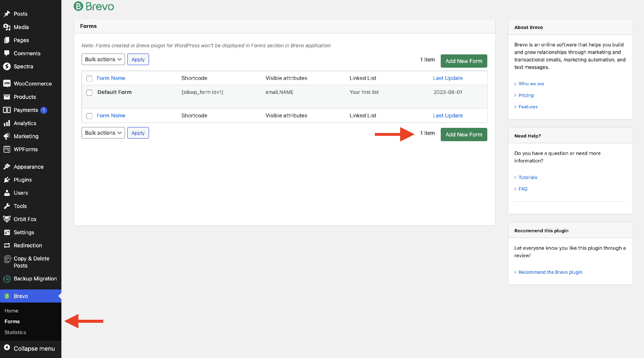Screen dimensions: 644x358
Task: Toggle select-all checkbox in table header
Action: (89, 79)
